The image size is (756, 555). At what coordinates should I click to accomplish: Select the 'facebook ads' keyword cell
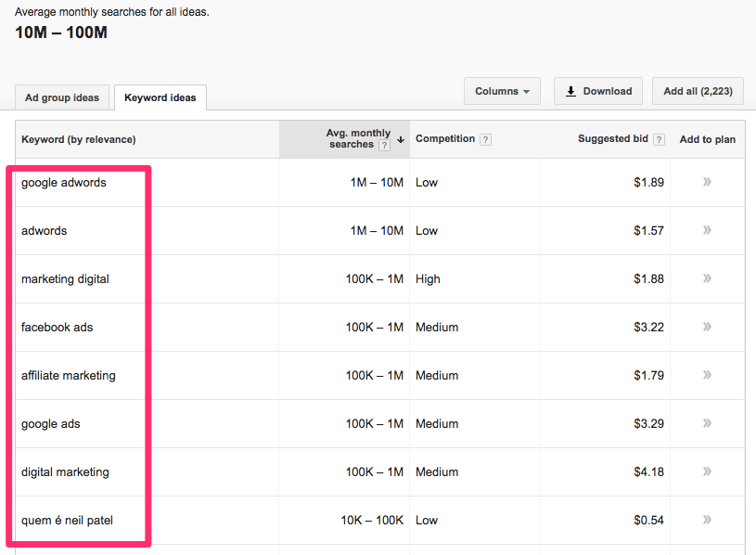(x=58, y=328)
